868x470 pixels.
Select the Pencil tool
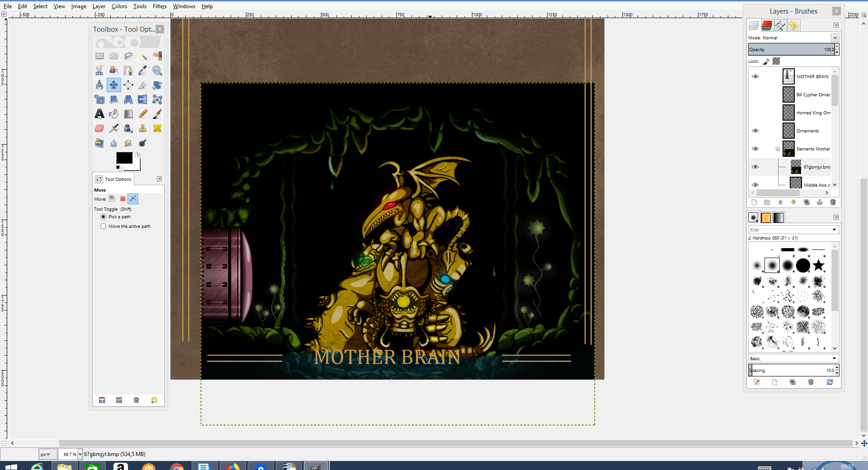143,114
